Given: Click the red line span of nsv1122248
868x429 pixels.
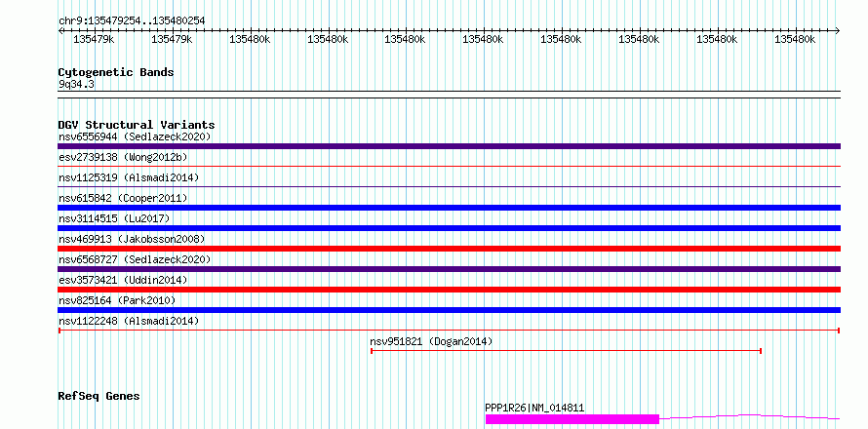Looking at the screenshot, I should click(449, 331).
